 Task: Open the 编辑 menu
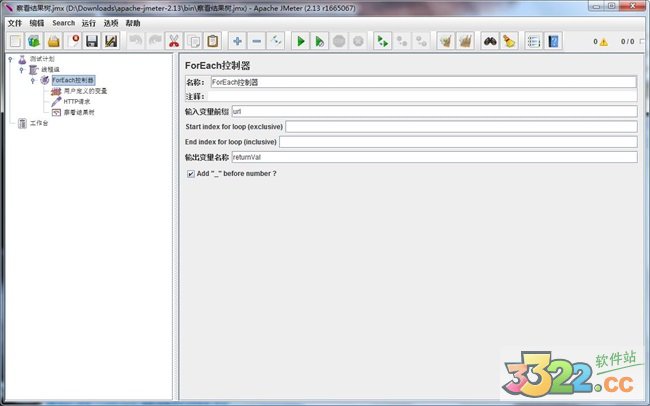(36, 23)
